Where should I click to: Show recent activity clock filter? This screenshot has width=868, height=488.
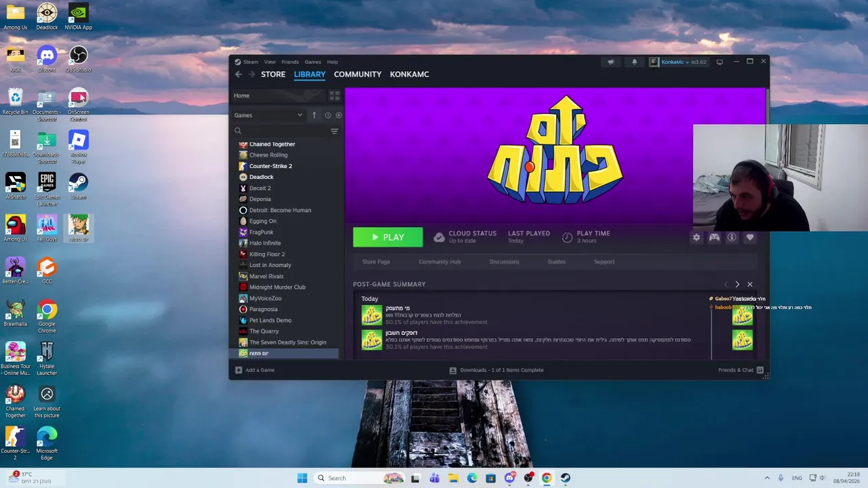coord(328,115)
